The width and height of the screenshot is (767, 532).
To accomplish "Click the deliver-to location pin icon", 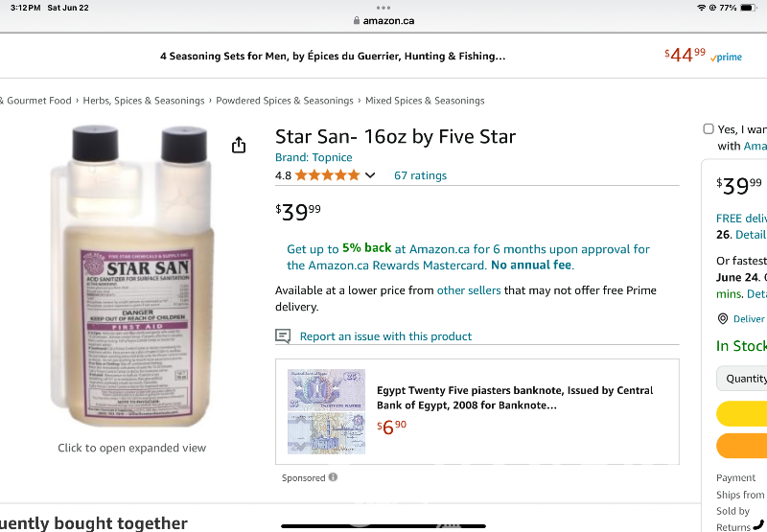I will pos(723,319).
